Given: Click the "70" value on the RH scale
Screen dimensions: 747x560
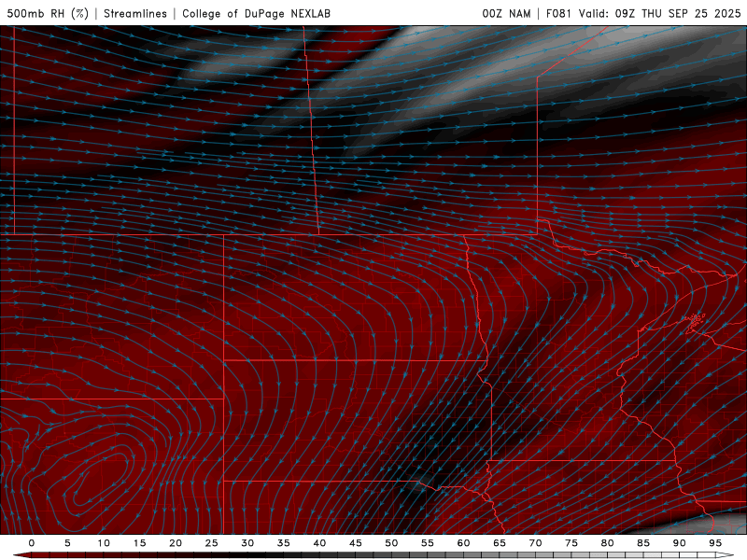Looking at the screenshot, I should click(535, 543).
